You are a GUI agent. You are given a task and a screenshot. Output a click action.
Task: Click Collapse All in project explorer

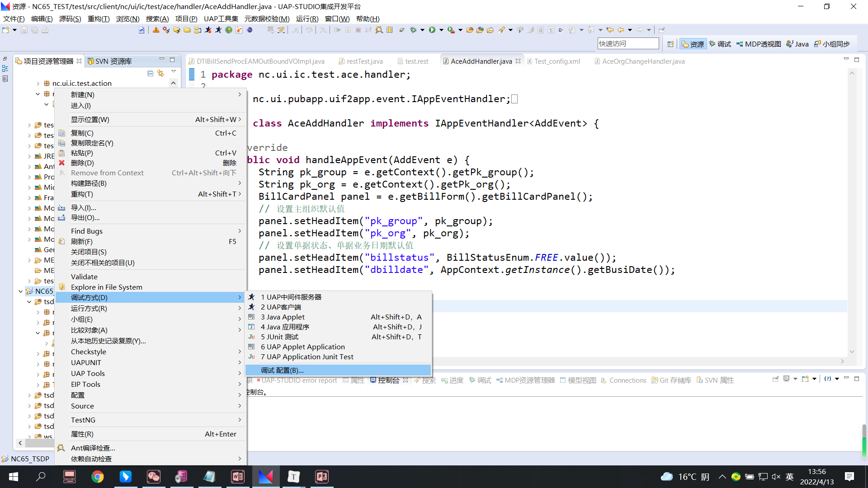click(151, 73)
